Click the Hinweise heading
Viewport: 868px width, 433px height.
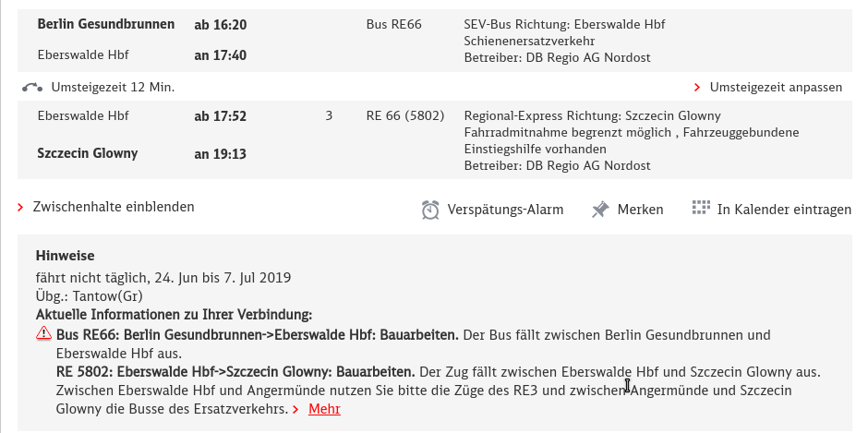click(66, 256)
